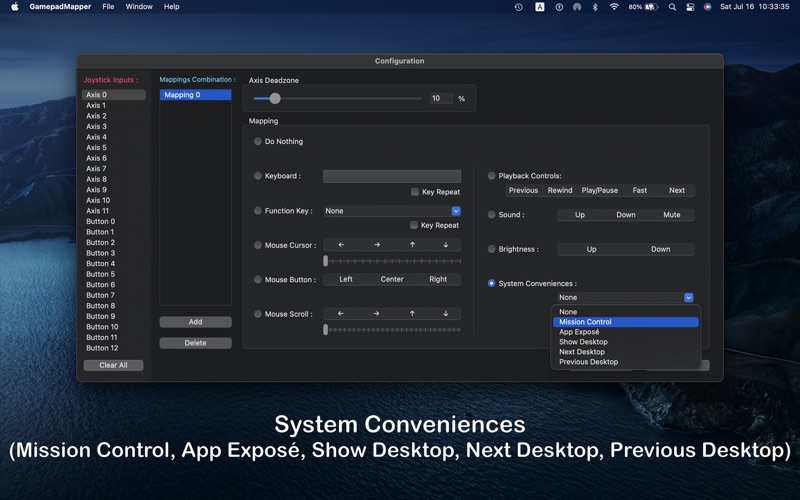800x500 pixels.
Task: Open the File menu
Action: pos(108,7)
